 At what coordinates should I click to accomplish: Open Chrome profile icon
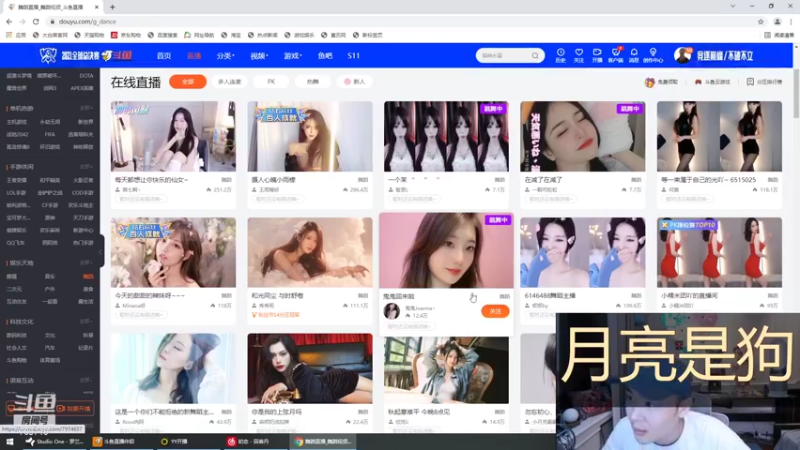click(x=777, y=21)
